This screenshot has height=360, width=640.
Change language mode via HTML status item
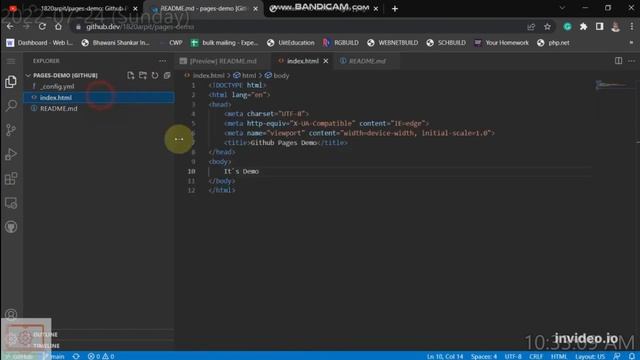tap(559, 356)
